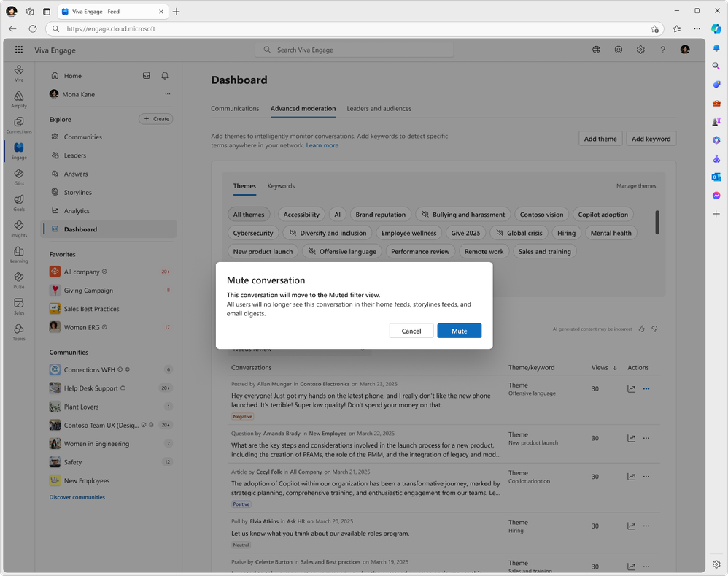728x576 pixels.
Task: Refresh the browser page
Action: pos(33,28)
